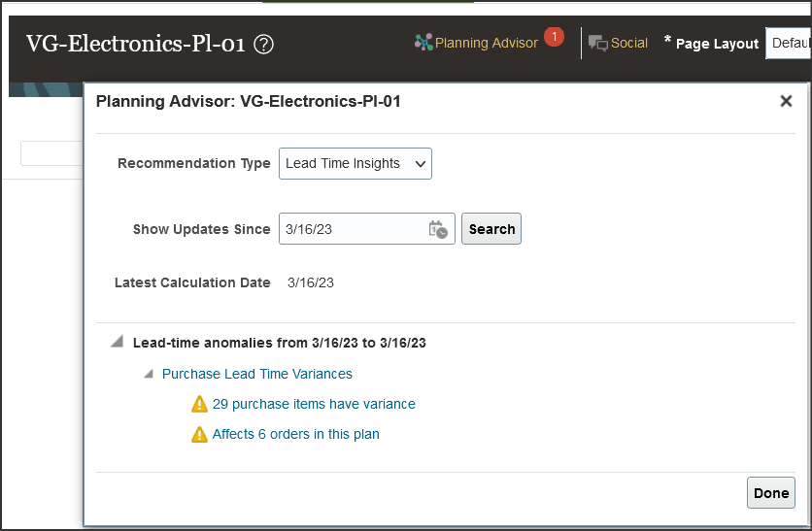The height and width of the screenshot is (531, 812).
Task: Collapse the Purchase Lead Time Variances node
Action: tap(149, 374)
